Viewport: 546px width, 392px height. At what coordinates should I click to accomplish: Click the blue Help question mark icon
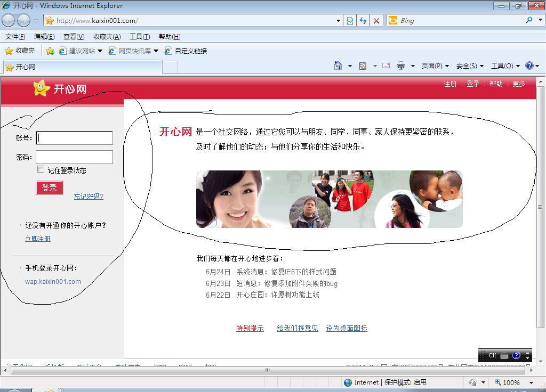tap(529, 66)
